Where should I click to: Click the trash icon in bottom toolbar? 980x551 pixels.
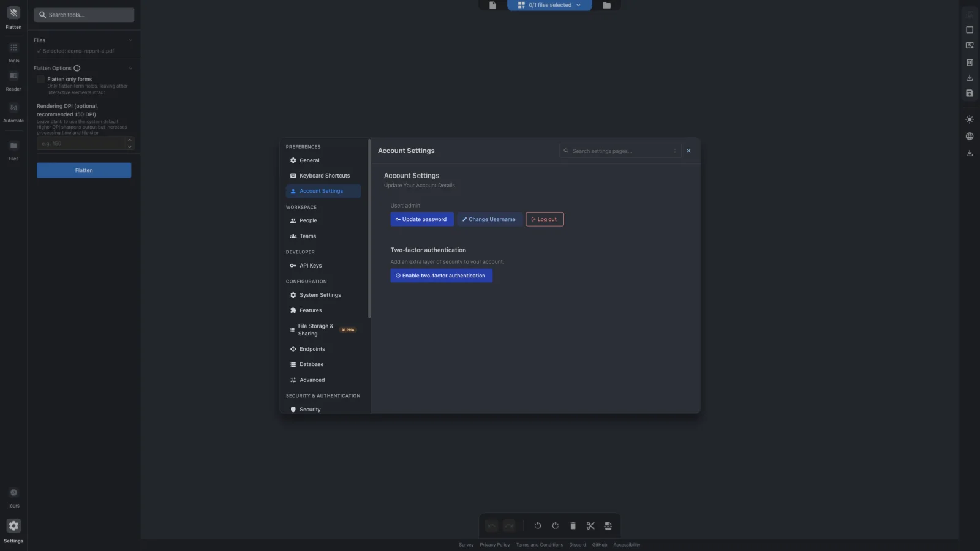coord(573,525)
